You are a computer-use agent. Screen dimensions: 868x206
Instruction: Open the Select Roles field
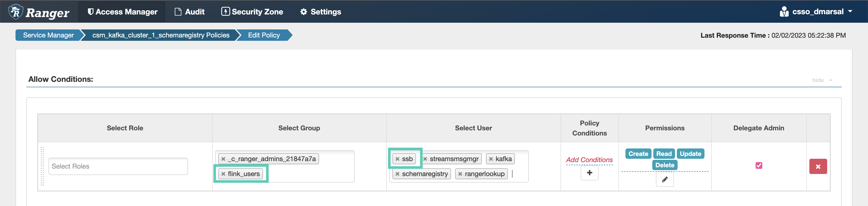(118, 166)
